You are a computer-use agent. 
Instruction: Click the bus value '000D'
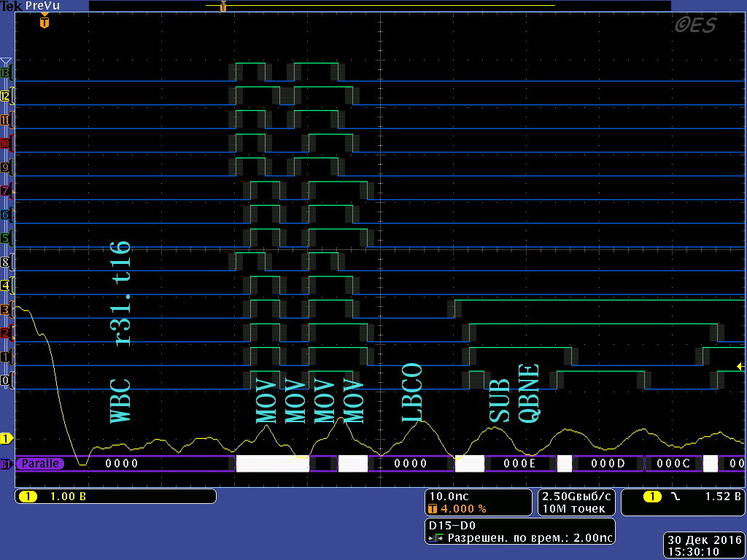pyautogui.click(x=608, y=463)
